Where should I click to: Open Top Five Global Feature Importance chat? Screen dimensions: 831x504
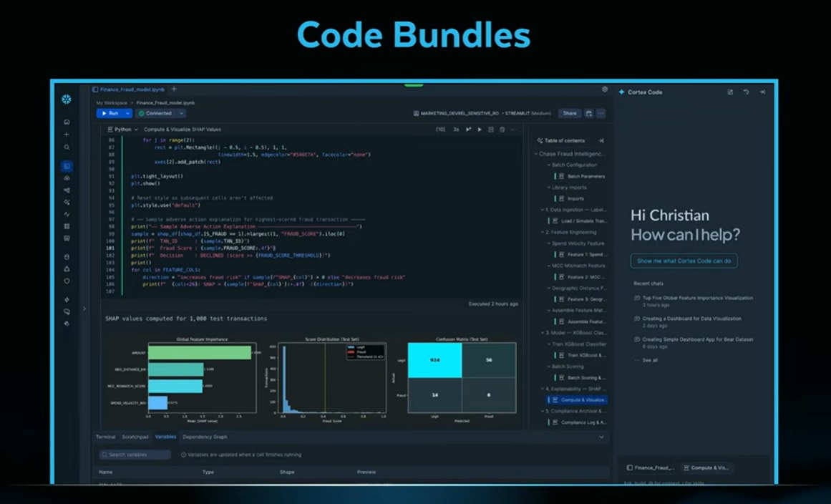694,301
